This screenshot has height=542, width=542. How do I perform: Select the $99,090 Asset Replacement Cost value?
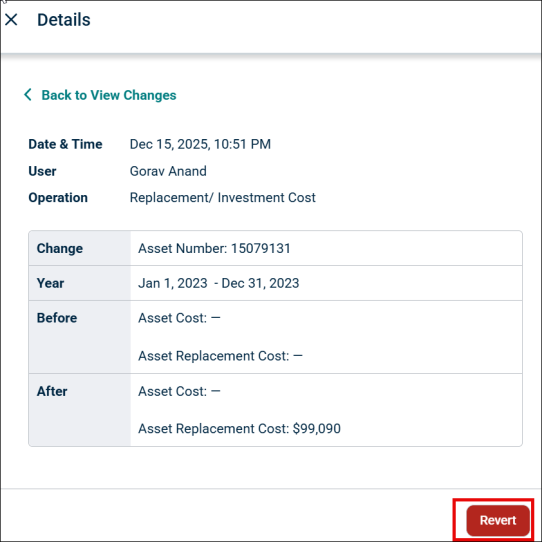tap(317, 429)
